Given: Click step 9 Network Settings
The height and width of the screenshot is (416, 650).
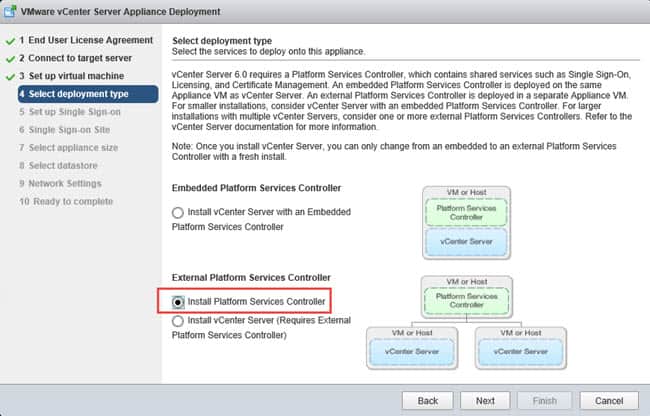Looking at the screenshot, I should click(x=60, y=183).
